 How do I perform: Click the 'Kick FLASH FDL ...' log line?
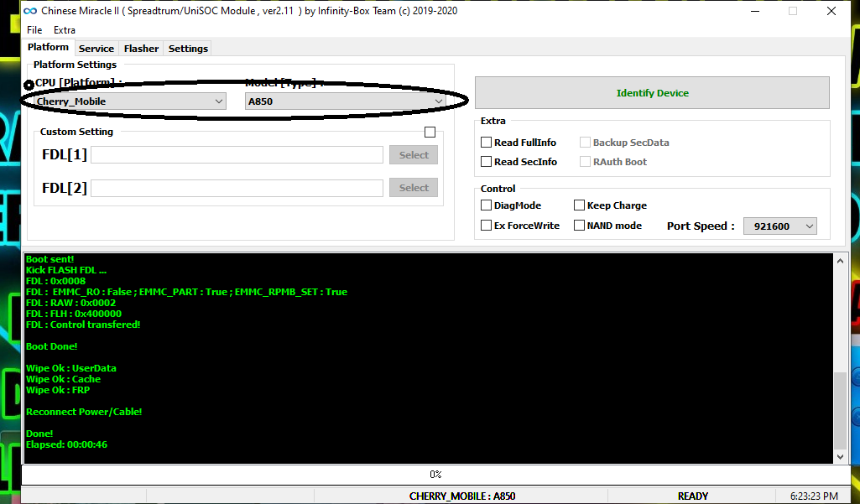point(65,270)
